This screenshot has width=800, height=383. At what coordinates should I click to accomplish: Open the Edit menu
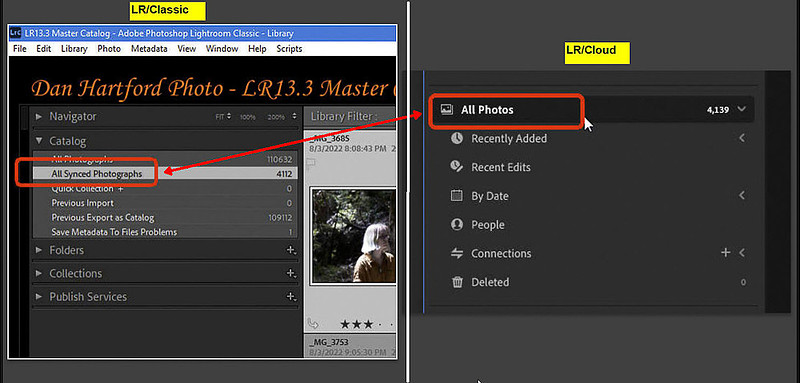(43, 49)
